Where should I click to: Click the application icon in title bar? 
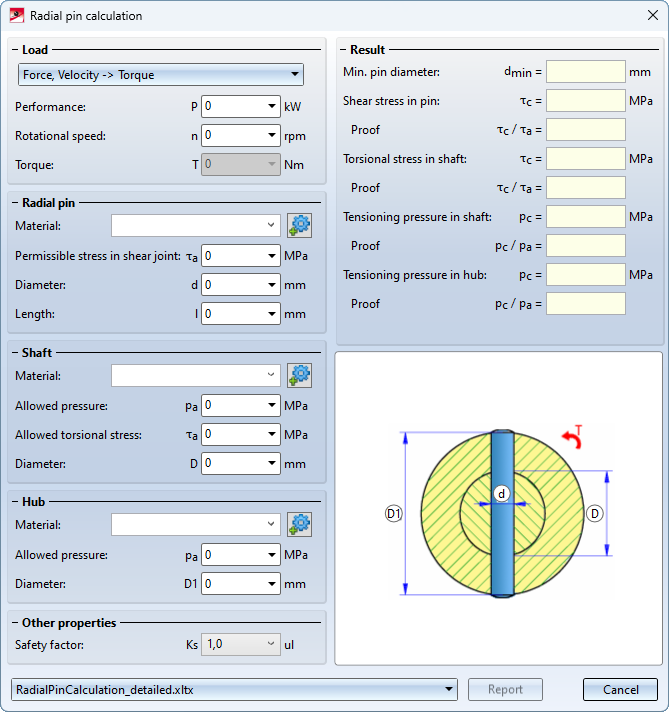pyautogui.click(x=17, y=16)
